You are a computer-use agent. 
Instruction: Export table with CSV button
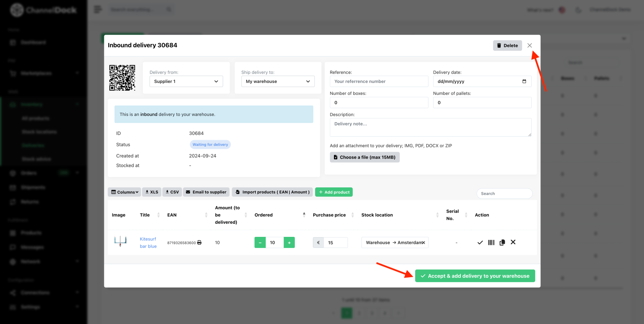pos(172,192)
